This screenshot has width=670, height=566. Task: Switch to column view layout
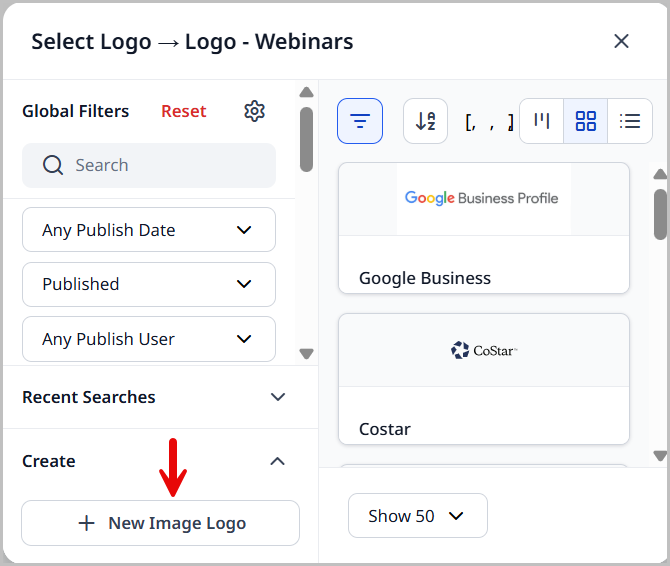[541, 121]
